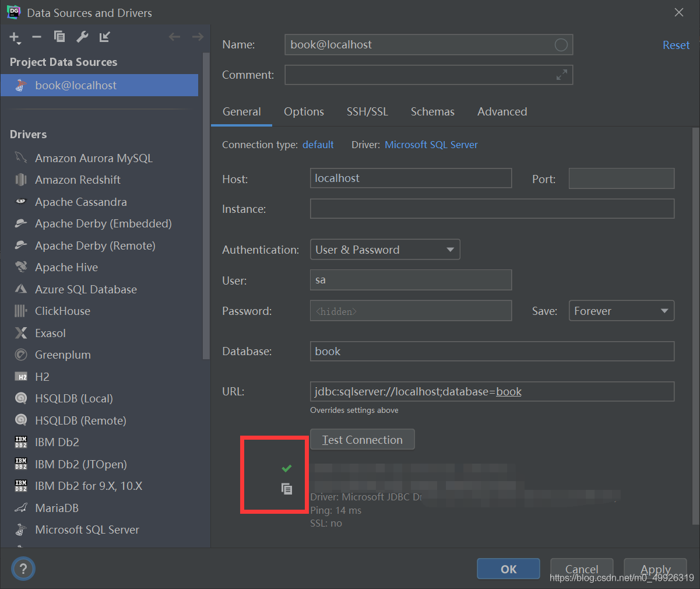Add a new data source with plus icon
This screenshot has width=700, height=589.
coord(15,37)
